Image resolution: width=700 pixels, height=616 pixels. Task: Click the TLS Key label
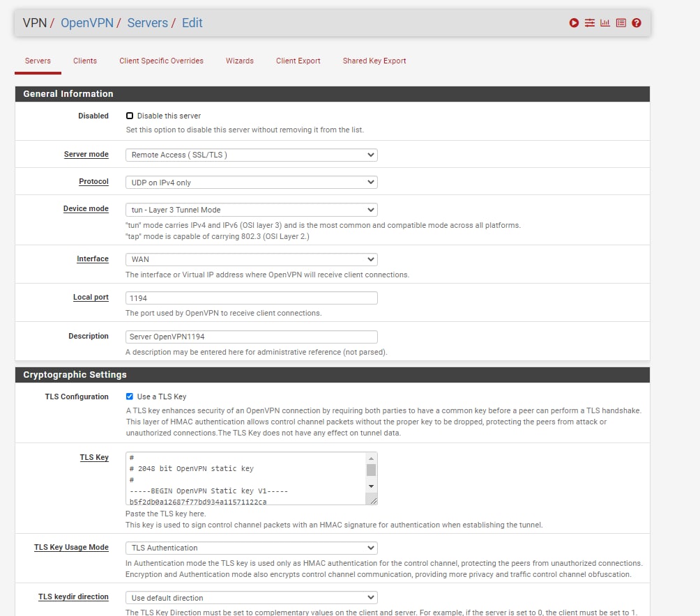point(94,457)
